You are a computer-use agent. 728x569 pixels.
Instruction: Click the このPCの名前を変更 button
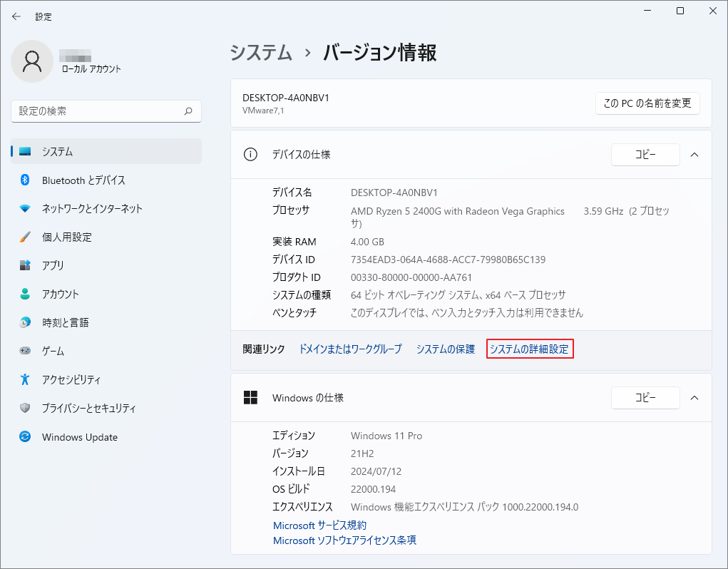coord(647,103)
